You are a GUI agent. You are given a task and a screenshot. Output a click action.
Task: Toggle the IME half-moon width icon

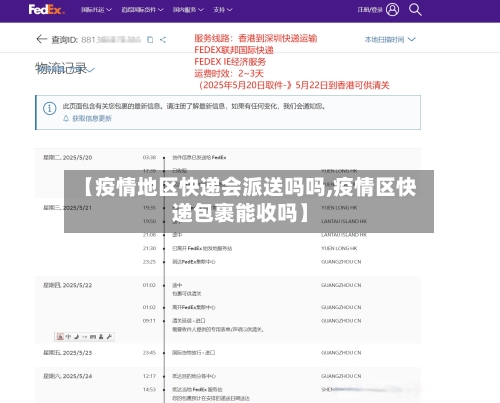(x=76, y=337)
